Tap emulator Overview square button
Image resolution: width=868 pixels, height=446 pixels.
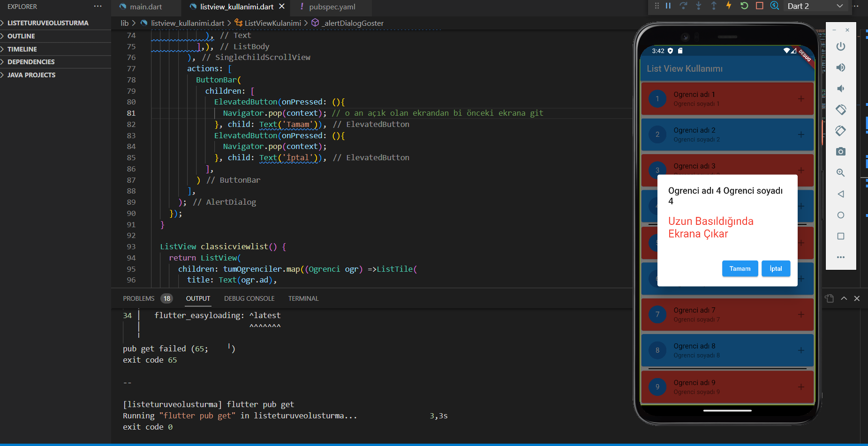(841, 236)
